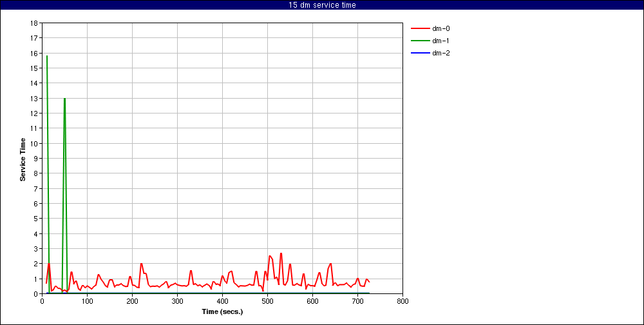Screen dimensions: 644x325
Task: Select the dm-1 legend label text
Action: pyautogui.click(x=441, y=41)
